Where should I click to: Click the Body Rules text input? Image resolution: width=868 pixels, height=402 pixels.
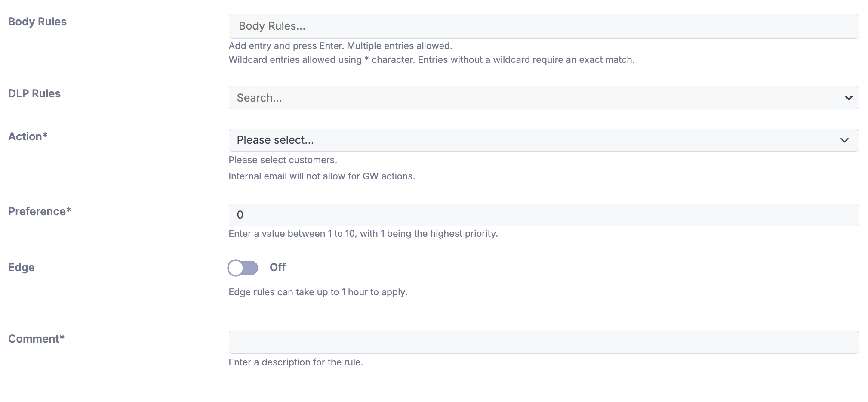[x=543, y=26]
